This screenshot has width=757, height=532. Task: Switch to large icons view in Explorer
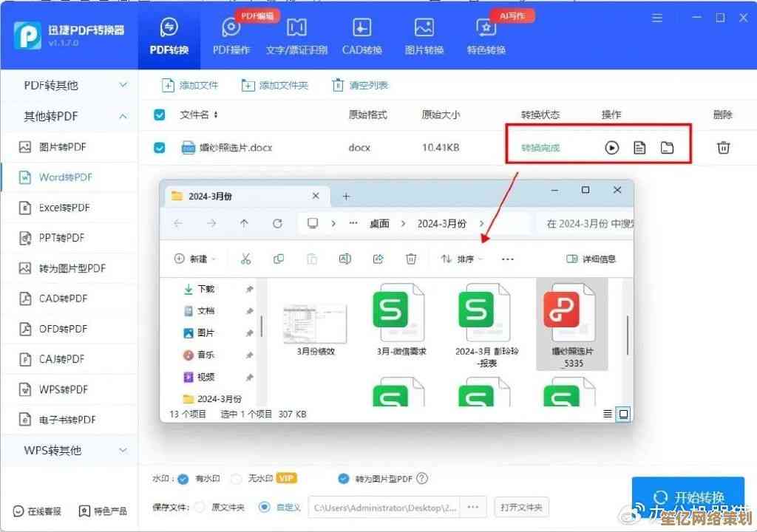[x=623, y=414]
